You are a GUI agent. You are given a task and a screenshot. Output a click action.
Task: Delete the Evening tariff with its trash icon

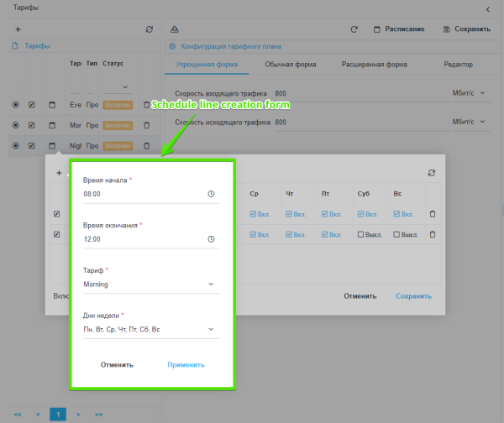pos(147,105)
